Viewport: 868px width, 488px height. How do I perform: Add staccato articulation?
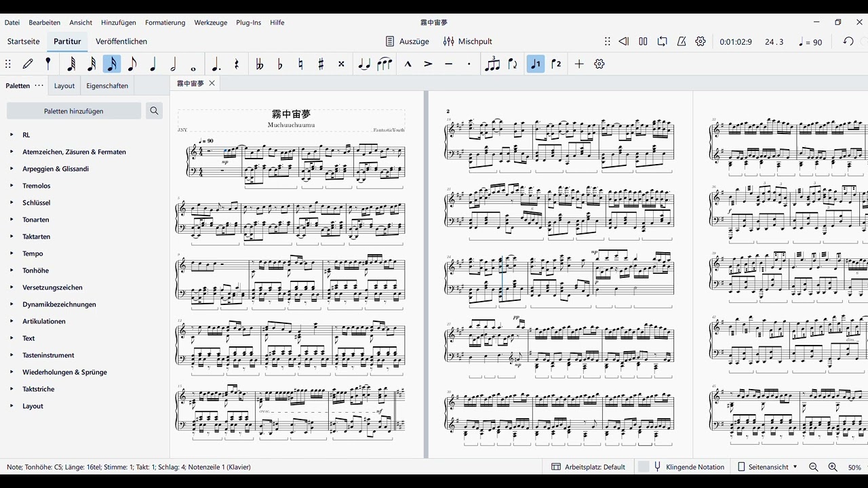pyautogui.click(x=469, y=64)
